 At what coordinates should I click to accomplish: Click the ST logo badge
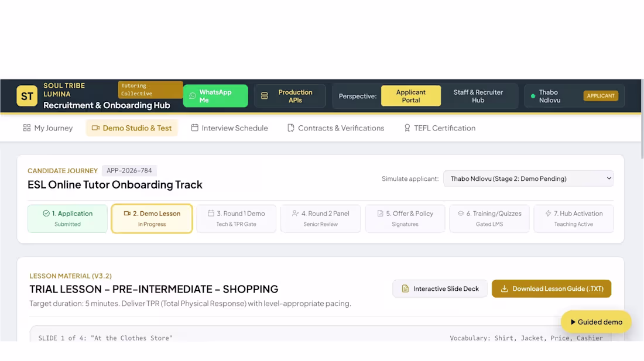[27, 96]
